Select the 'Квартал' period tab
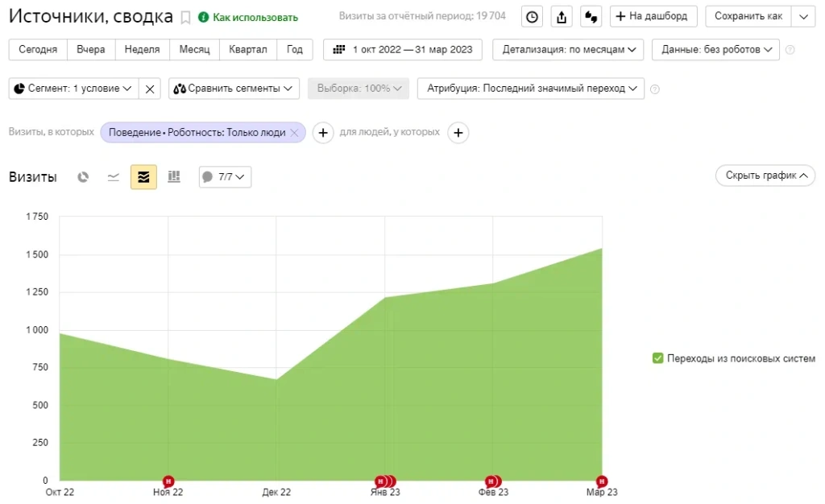 pos(247,50)
